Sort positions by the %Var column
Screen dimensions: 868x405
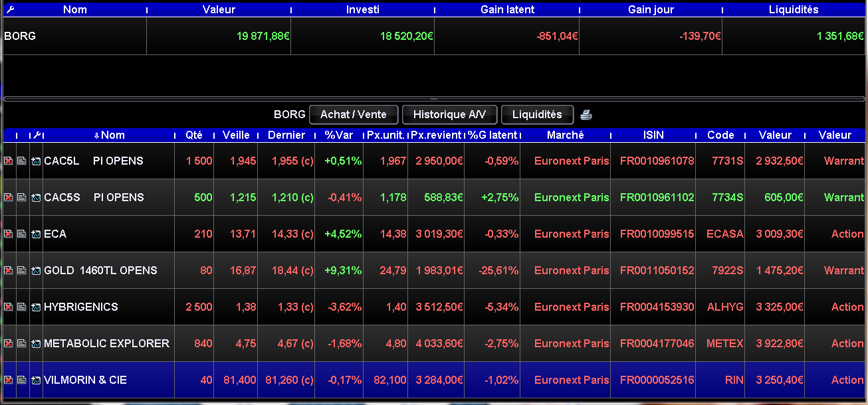(x=339, y=135)
